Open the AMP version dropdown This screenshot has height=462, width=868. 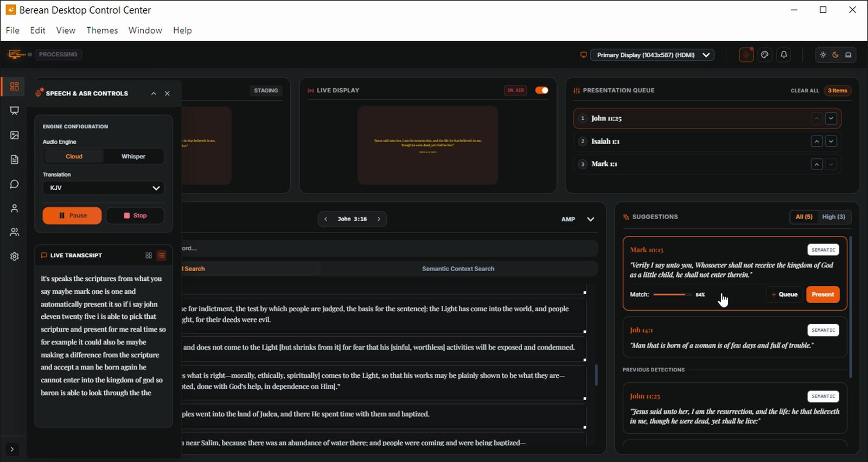point(578,219)
